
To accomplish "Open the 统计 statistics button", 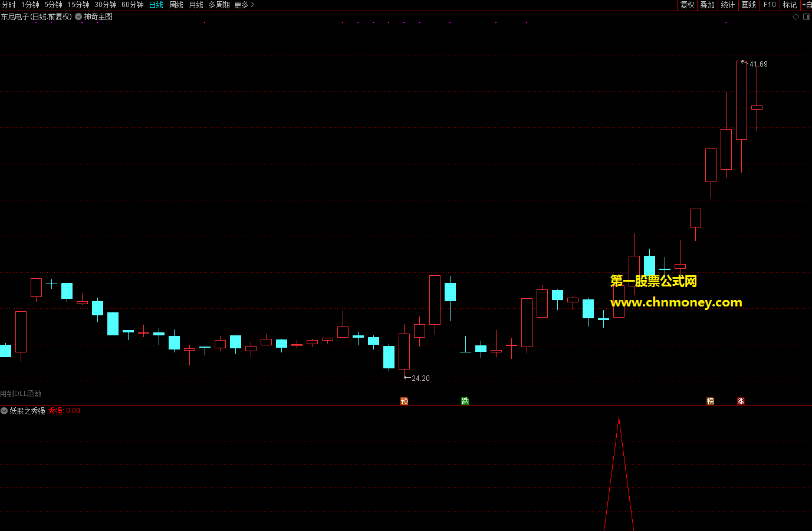I will tap(728, 5).
